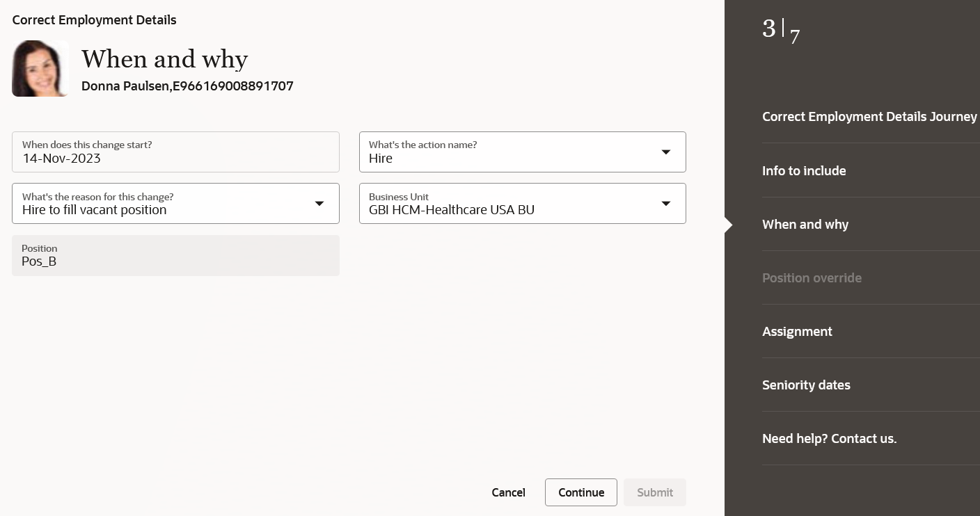Click Donna Paulsen's profile photo

tap(40, 68)
